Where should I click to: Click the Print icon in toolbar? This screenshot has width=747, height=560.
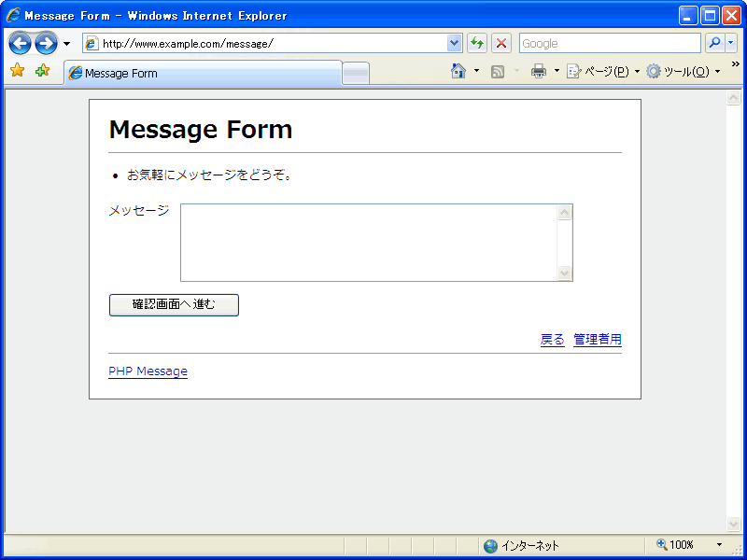539,71
